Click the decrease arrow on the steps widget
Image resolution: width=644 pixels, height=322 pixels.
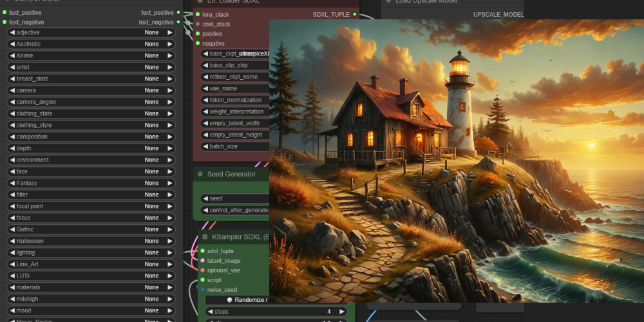coord(209,312)
